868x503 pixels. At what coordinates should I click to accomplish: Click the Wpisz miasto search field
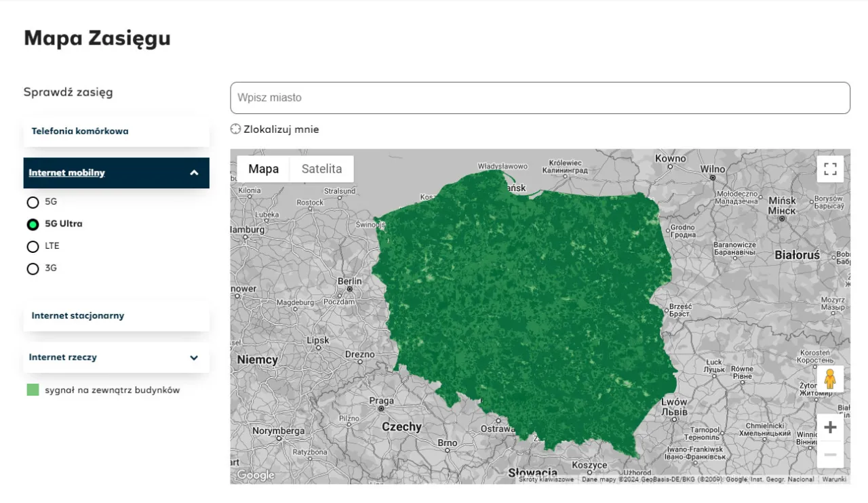point(540,98)
